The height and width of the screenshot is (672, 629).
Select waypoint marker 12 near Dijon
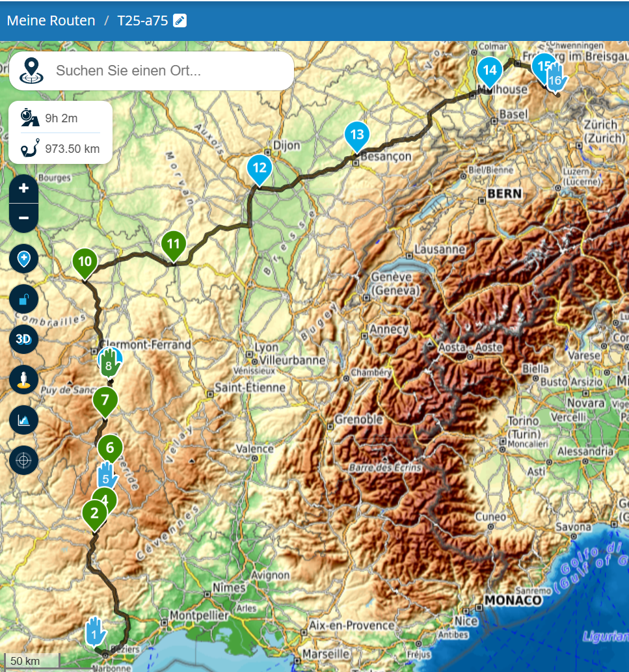(x=260, y=168)
